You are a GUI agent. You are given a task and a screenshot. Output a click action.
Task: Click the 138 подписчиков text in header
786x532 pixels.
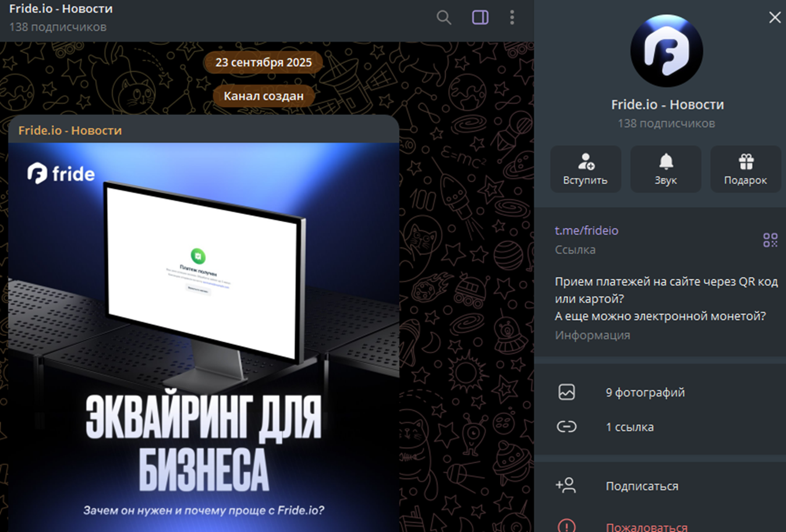(58, 27)
